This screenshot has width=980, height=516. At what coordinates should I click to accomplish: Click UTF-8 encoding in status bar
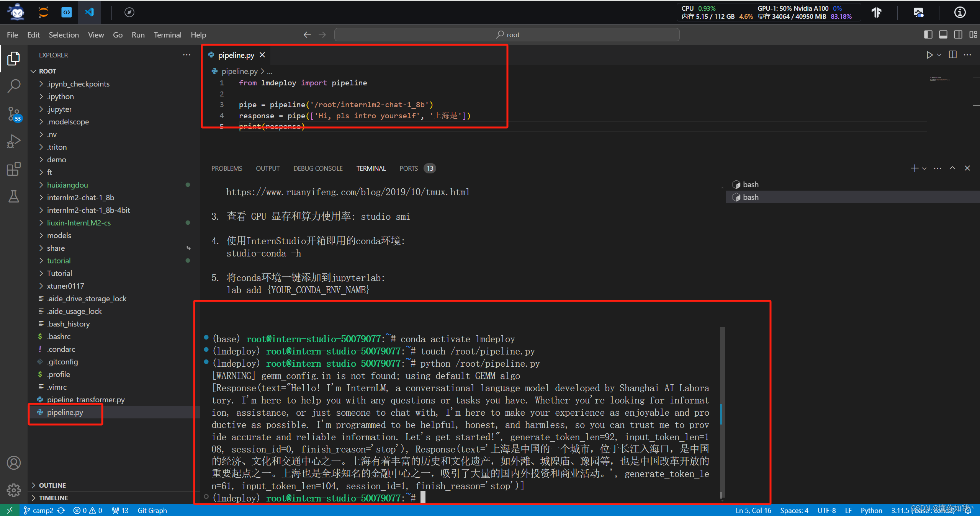click(826, 510)
